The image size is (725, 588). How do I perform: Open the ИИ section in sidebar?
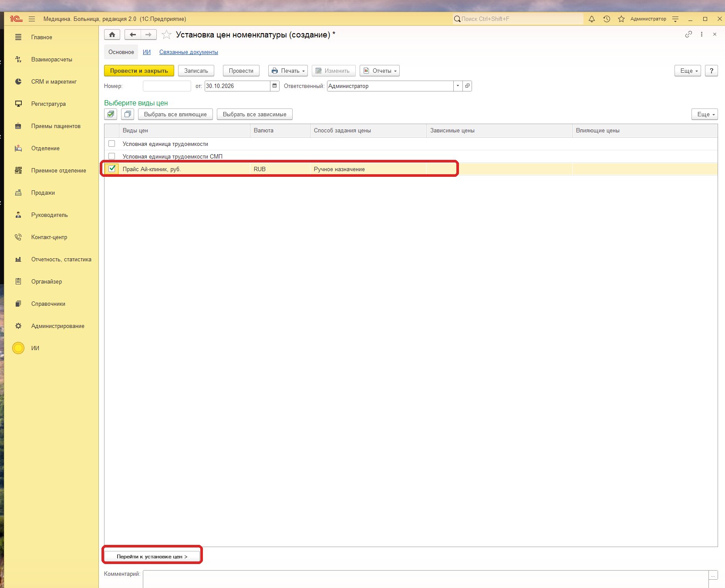pos(35,348)
